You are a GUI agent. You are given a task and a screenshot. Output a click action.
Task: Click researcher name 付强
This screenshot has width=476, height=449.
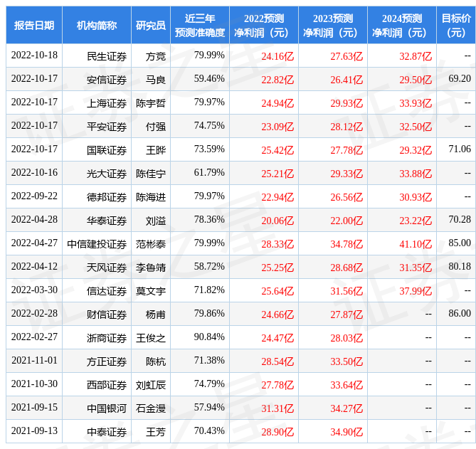tap(156, 127)
